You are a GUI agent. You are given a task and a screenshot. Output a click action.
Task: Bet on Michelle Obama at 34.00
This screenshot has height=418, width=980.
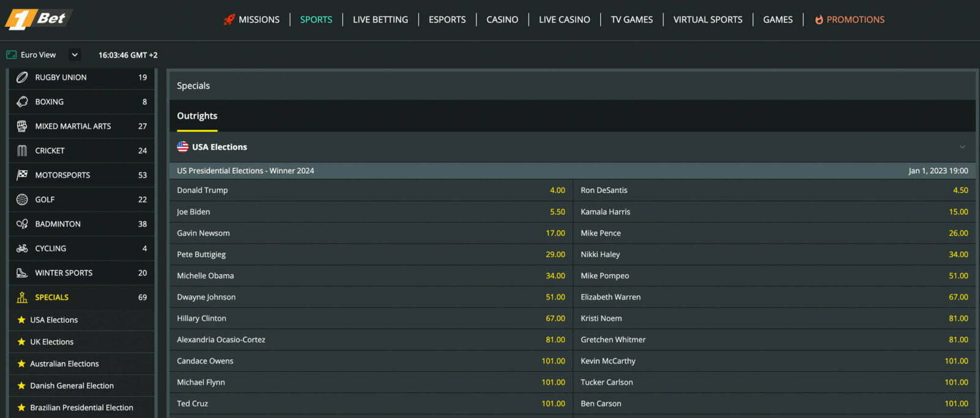coord(371,276)
